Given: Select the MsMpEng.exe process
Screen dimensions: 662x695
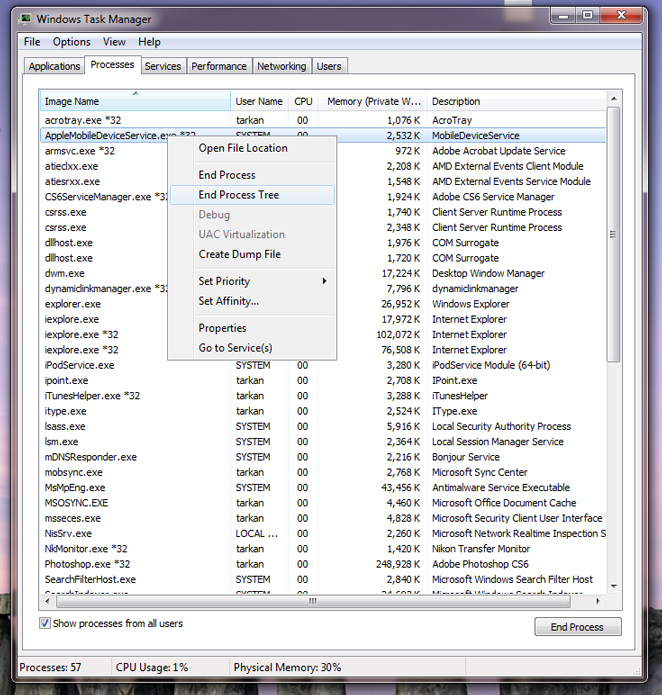Looking at the screenshot, I should point(323,488).
